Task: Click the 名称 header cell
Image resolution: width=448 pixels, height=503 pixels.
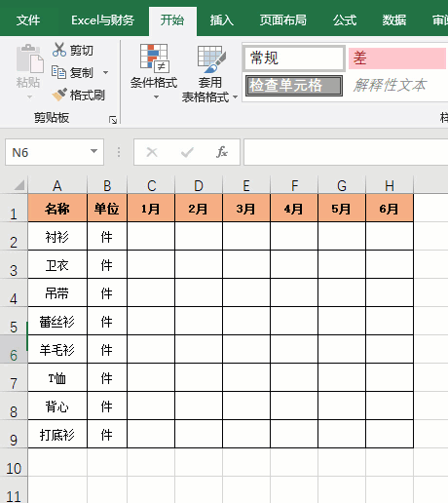Action: pos(57,208)
